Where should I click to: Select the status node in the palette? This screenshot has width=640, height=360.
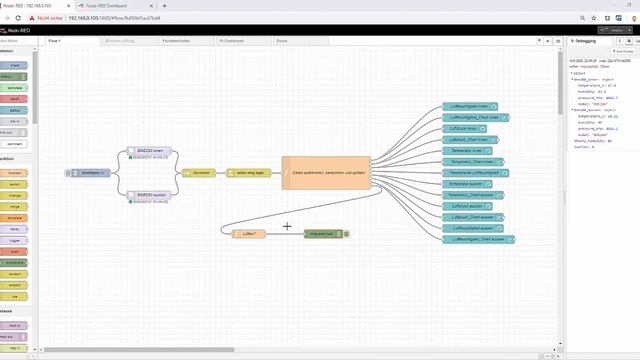[x=14, y=110]
